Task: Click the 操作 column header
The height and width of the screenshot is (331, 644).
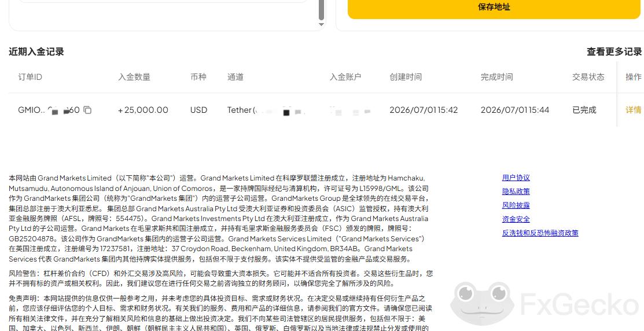Action: pyautogui.click(x=634, y=77)
